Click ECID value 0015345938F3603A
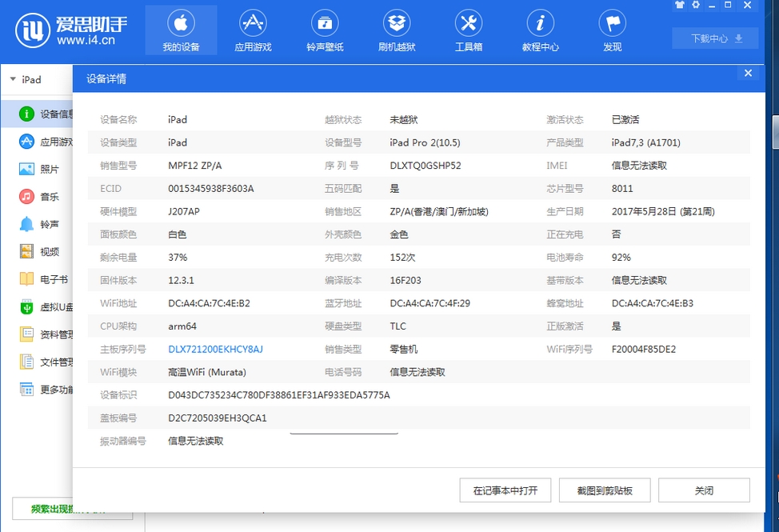Screen dimensions: 779x532 pos(211,189)
